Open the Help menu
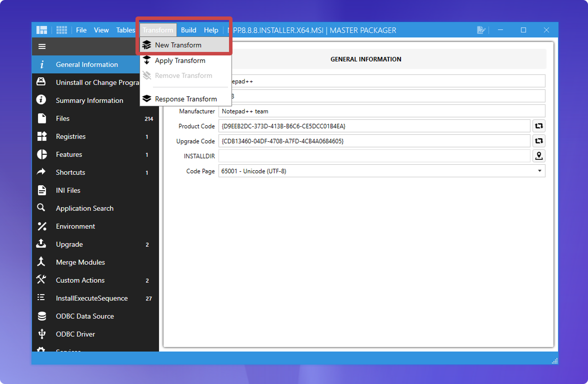Screen dimensions: 588x384 point(211,30)
